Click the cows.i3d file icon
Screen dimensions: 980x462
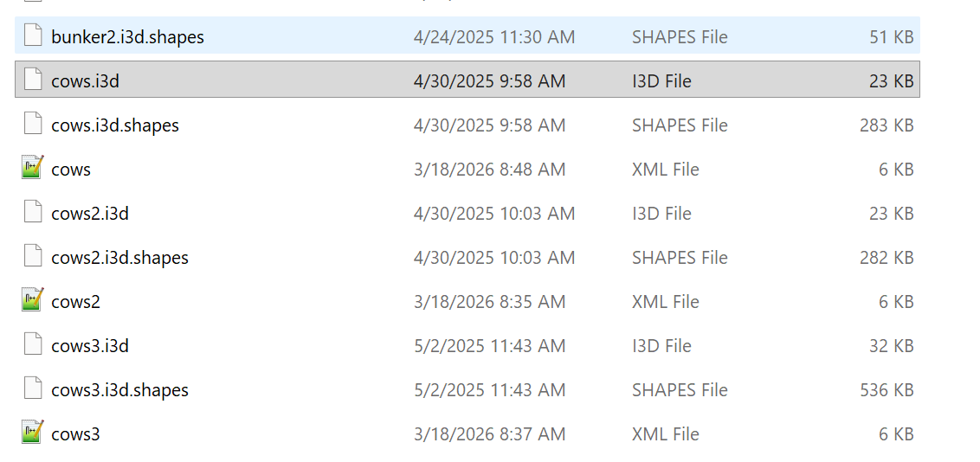[x=33, y=80]
